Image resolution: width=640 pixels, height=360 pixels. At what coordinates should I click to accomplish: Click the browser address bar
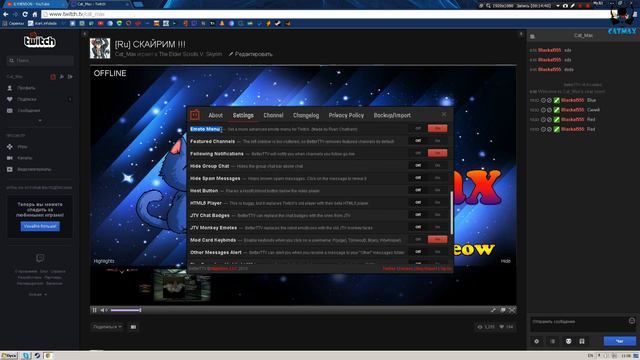tap(327, 14)
